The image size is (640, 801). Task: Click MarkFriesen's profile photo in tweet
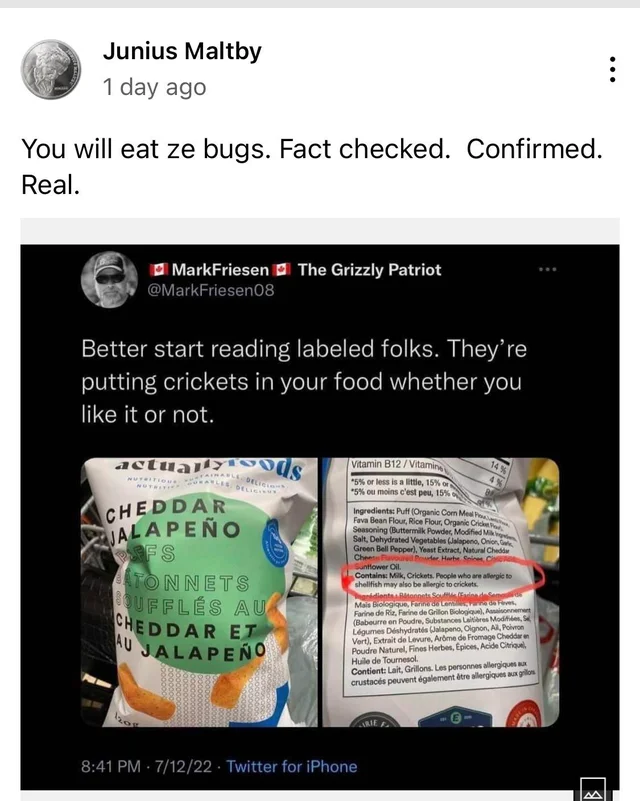click(109, 279)
